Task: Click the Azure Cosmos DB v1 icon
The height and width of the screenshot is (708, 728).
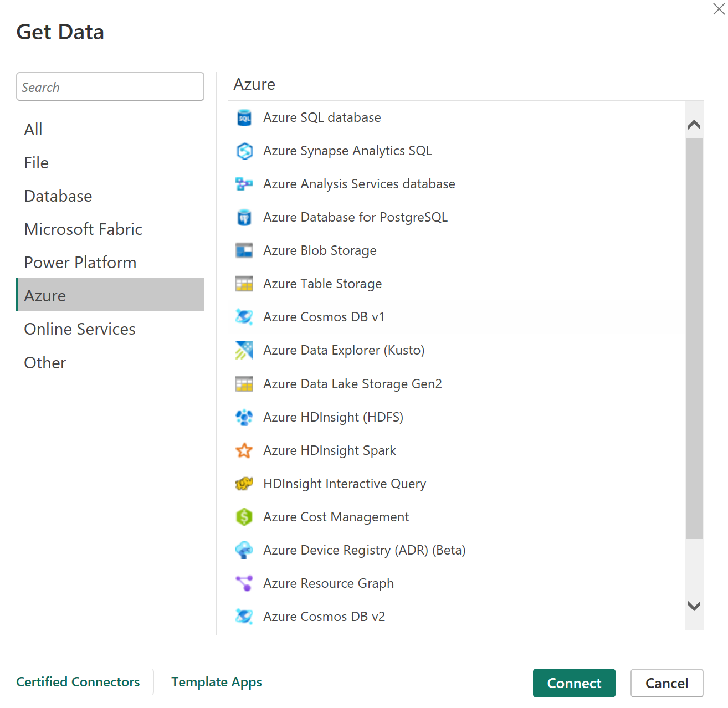Action: (x=244, y=317)
